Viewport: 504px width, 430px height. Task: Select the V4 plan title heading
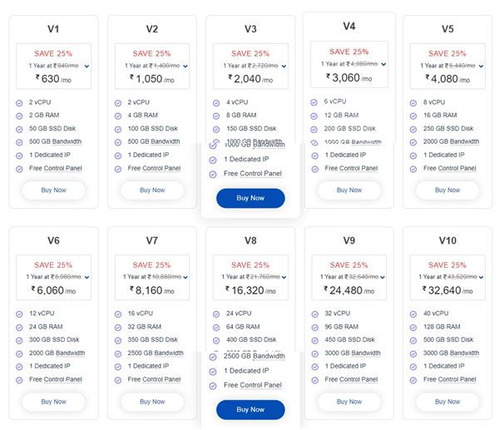pos(349,26)
